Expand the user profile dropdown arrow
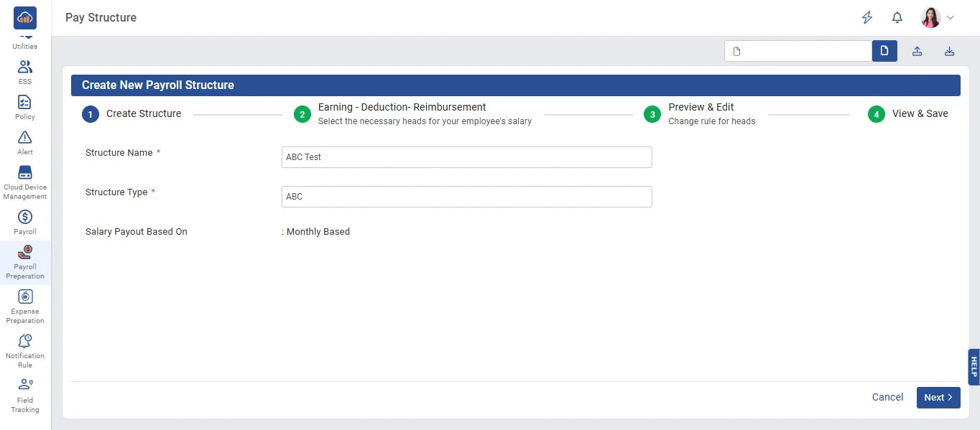 (951, 18)
